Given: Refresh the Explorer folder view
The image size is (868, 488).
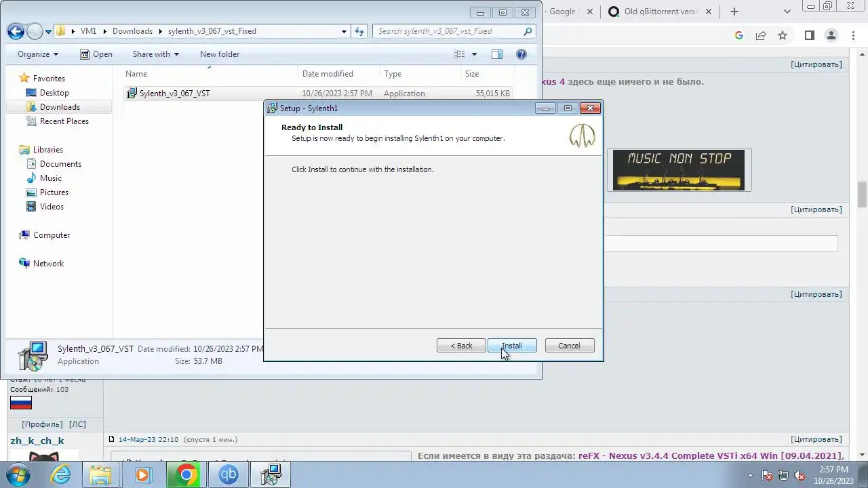Looking at the screenshot, I should 359,31.
